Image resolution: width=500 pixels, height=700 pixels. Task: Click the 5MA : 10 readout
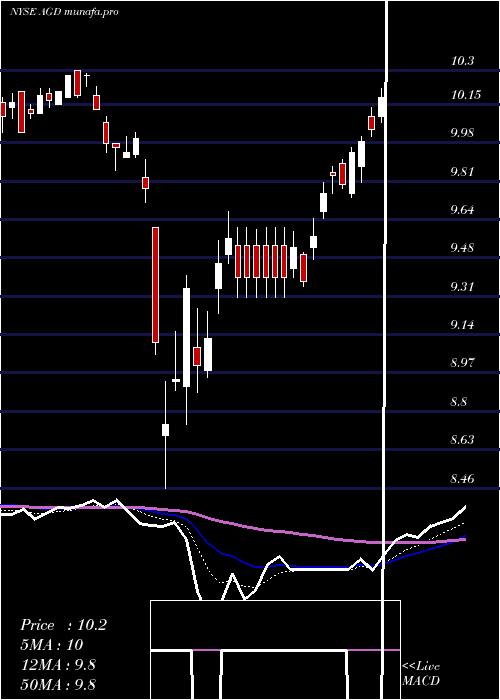52,645
